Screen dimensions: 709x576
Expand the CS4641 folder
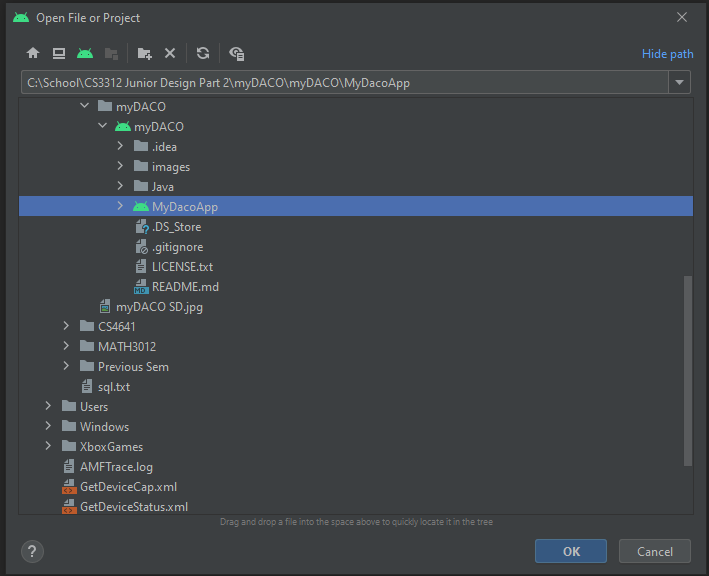[x=66, y=326]
